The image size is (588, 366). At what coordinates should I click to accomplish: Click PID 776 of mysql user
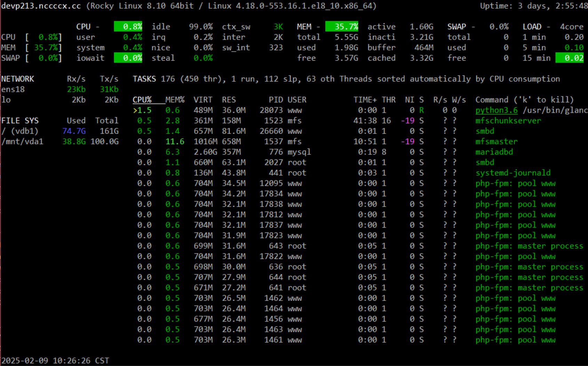(276, 152)
